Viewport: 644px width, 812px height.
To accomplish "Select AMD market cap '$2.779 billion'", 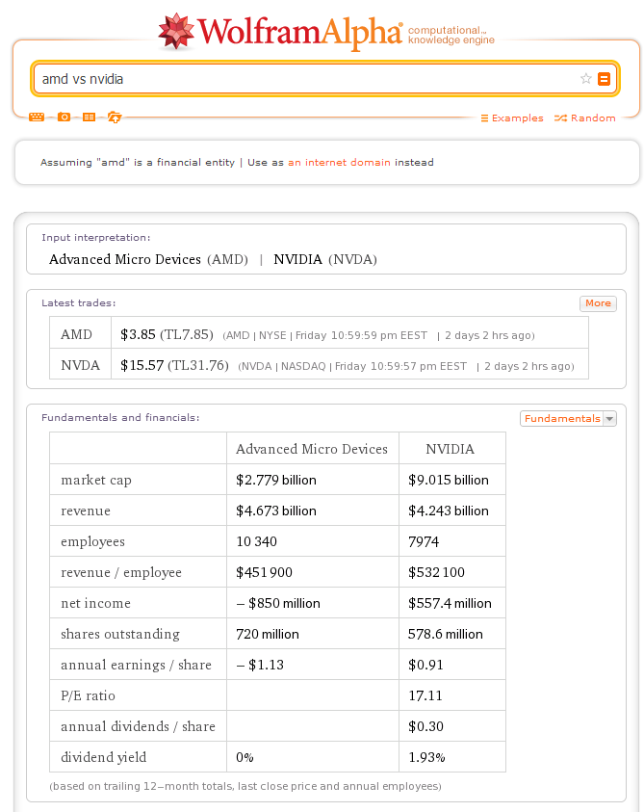I will (x=276, y=480).
